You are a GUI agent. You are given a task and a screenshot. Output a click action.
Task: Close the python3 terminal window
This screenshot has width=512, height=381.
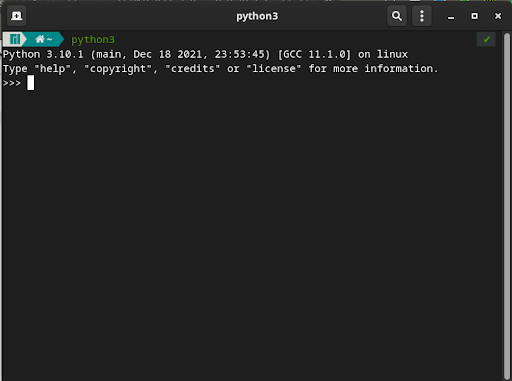(x=498, y=16)
